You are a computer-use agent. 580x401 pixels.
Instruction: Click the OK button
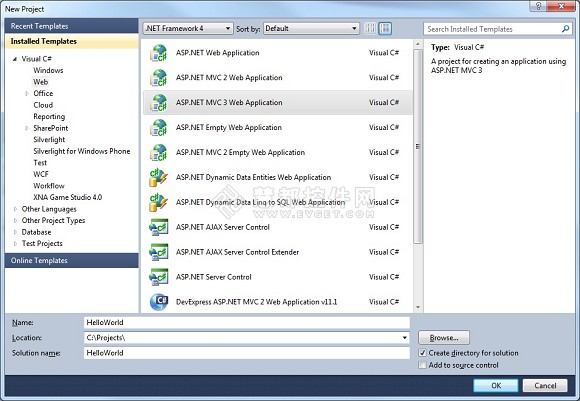[496, 385]
